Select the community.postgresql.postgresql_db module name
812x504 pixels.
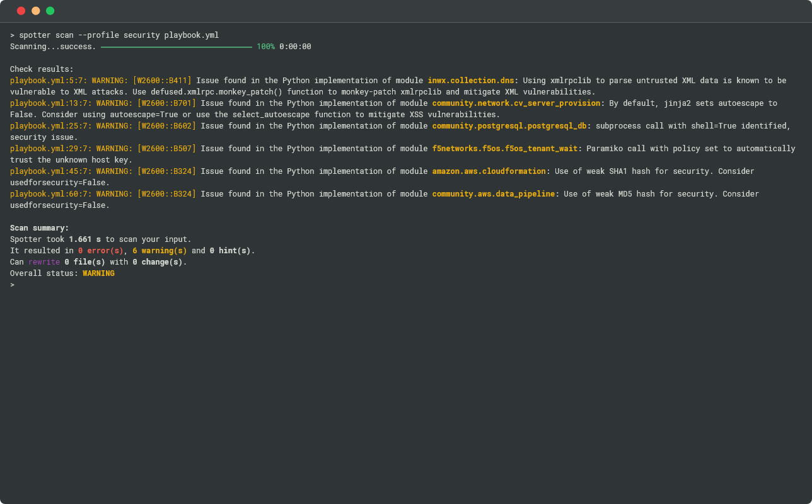[509, 126]
